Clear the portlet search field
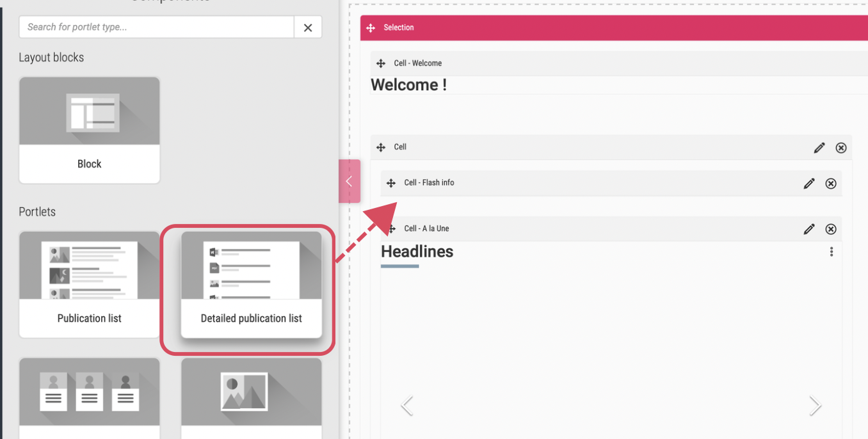Image resolution: width=868 pixels, height=439 pixels. [x=308, y=28]
